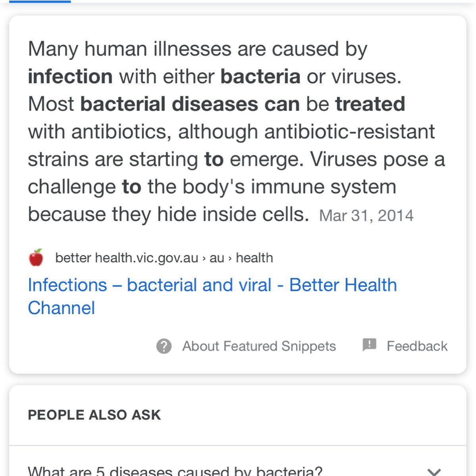Click the bold word "bacteria" in first sentence
476x476 pixels.
[260, 76]
